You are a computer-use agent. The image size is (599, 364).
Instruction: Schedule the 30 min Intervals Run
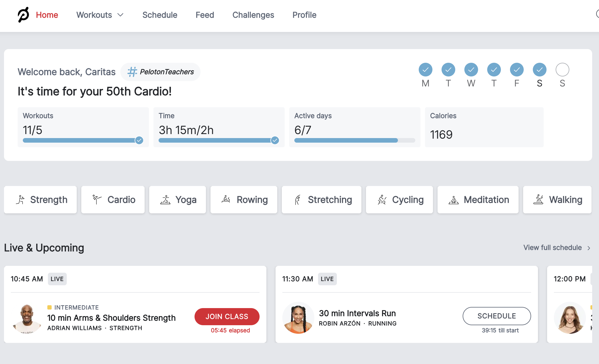coord(497,316)
